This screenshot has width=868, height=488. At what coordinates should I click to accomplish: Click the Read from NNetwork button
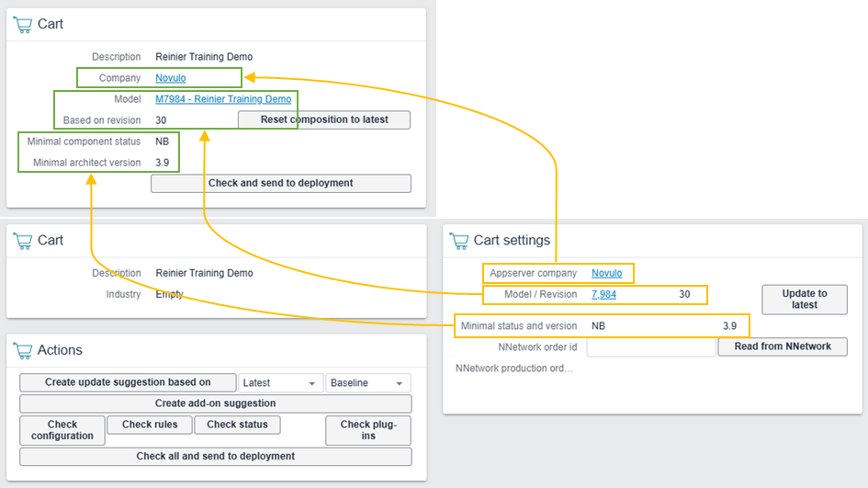[x=783, y=346]
